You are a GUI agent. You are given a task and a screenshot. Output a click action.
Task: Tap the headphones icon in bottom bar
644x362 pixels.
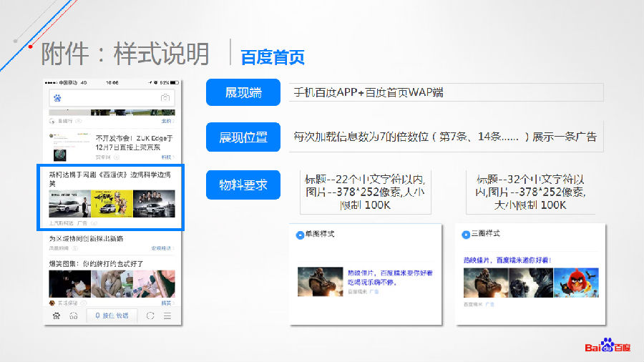[x=73, y=315]
